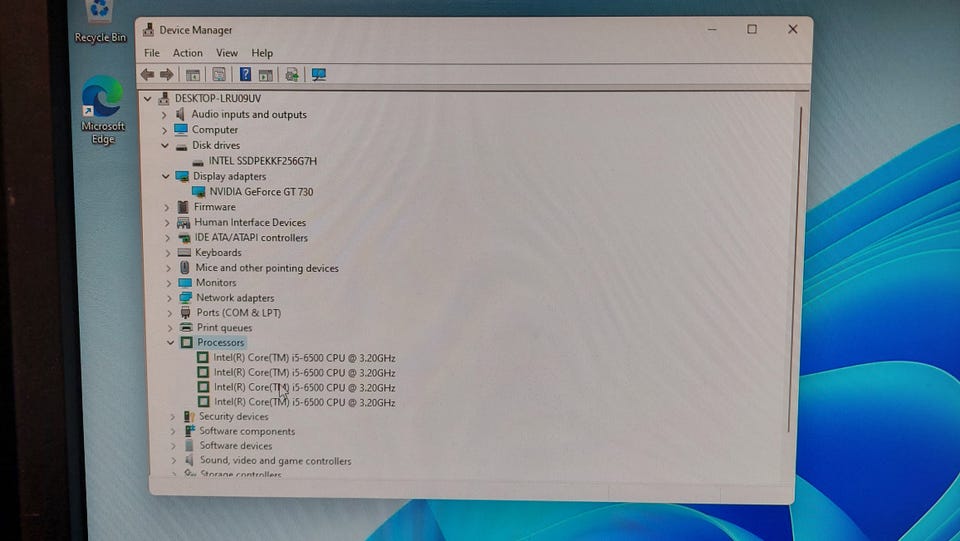This screenshot has width=960, height=541.
Task: Open the File menu
Action: 151,53
